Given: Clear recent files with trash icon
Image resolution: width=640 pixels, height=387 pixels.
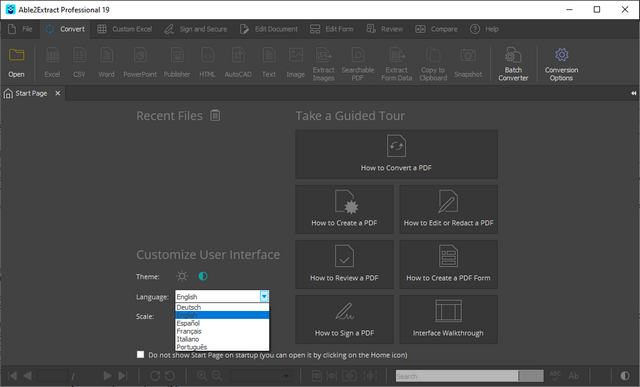Looking at the screenshot, I should pyautogui.click(x=215, y=116).
